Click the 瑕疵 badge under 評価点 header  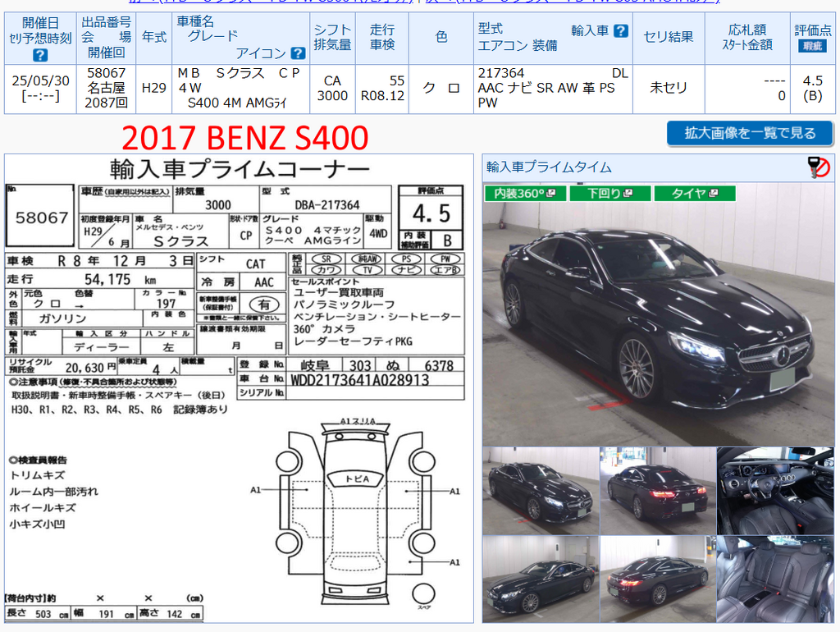click(x=812, y=46)
